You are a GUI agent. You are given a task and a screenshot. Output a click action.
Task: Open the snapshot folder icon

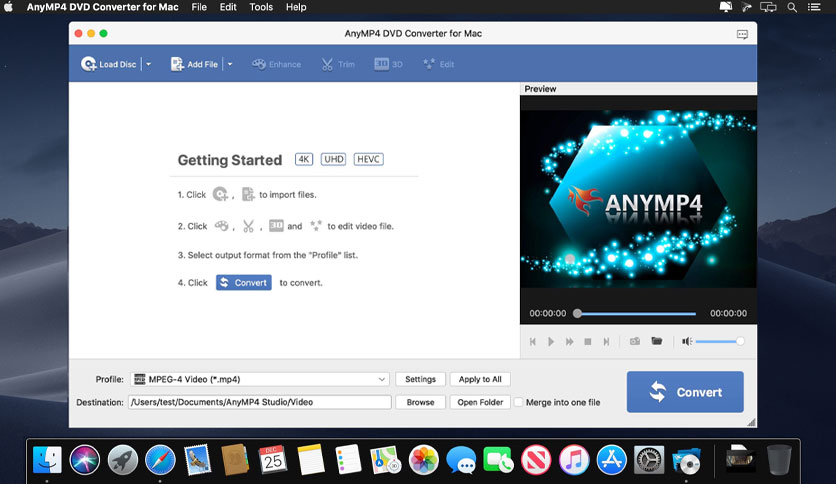[656, 341]
